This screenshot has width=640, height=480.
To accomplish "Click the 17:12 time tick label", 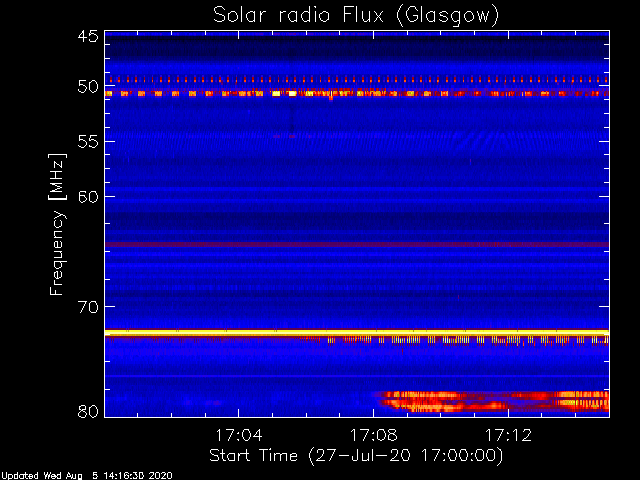I will click(508, 435).
